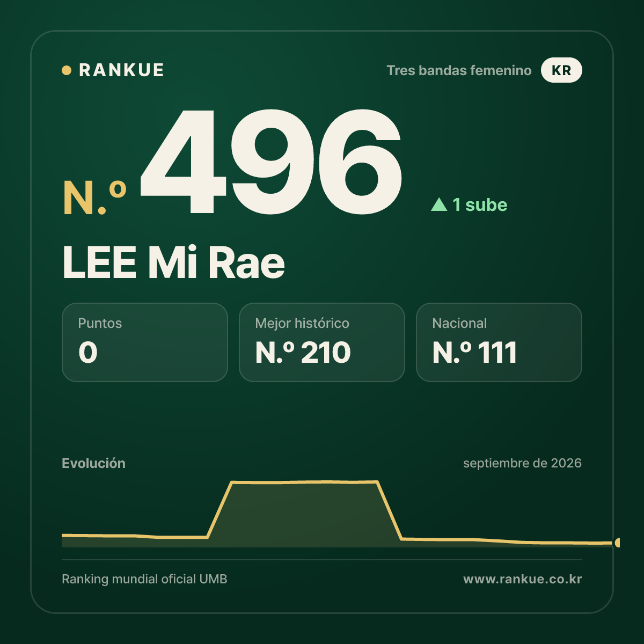Click the Puntos value 0
Image resolution: width=644 pixels, height=644 pixels.
tap(88, 353)
